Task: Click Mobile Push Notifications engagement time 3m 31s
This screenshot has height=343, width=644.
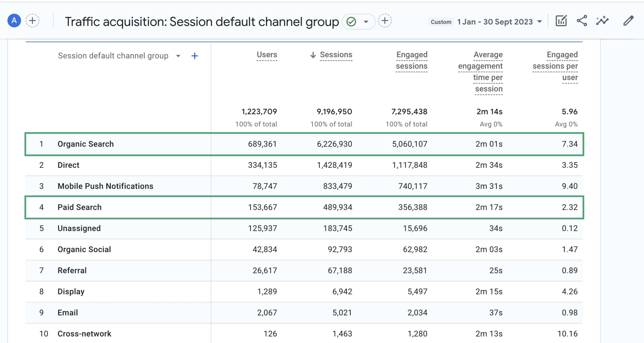Action: click(x=489, y=186)
